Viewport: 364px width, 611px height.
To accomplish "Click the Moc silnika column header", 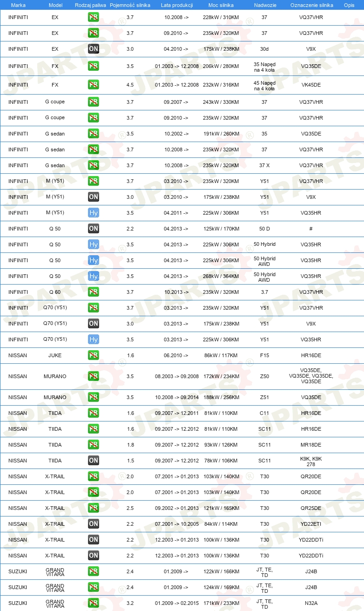I will tap(221, 5).
